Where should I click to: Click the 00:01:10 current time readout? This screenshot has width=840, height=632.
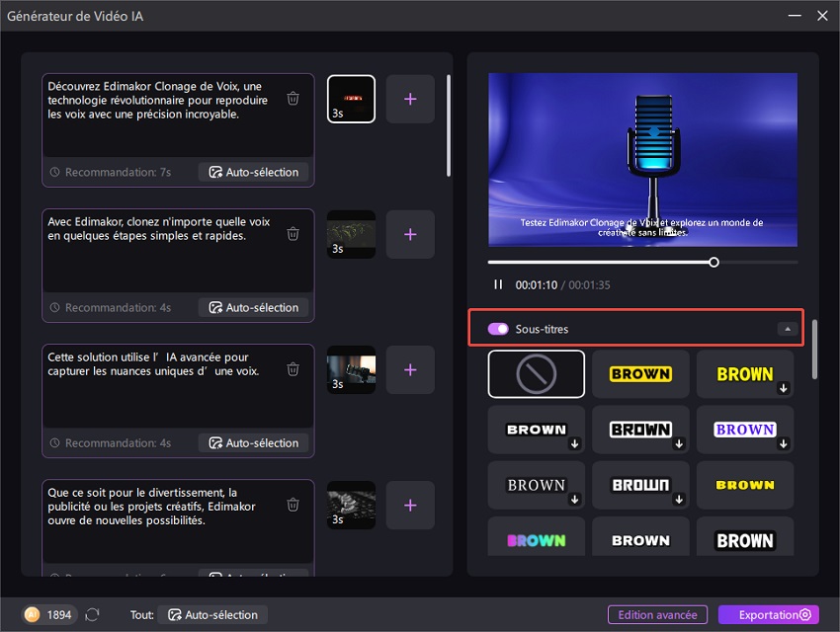point(537,284)
